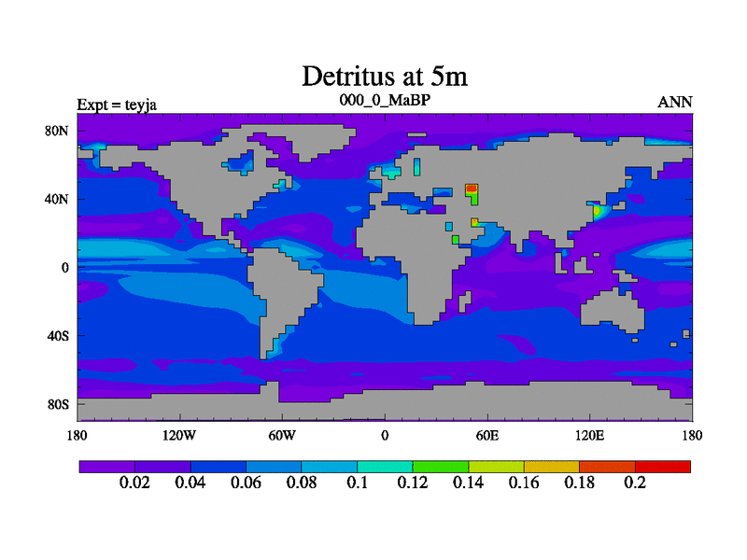Pick the orange-red swatch before 0.2
The image size is (747, 560).
pos(607,466)
